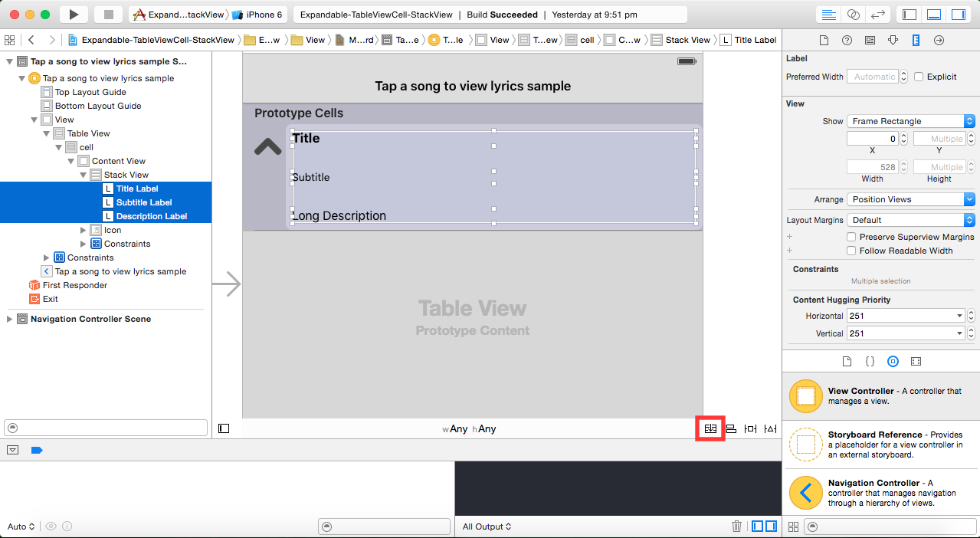980x538 pixels.
Task: Expand the Navigation Controller Scene
Action: coord(9,319)
